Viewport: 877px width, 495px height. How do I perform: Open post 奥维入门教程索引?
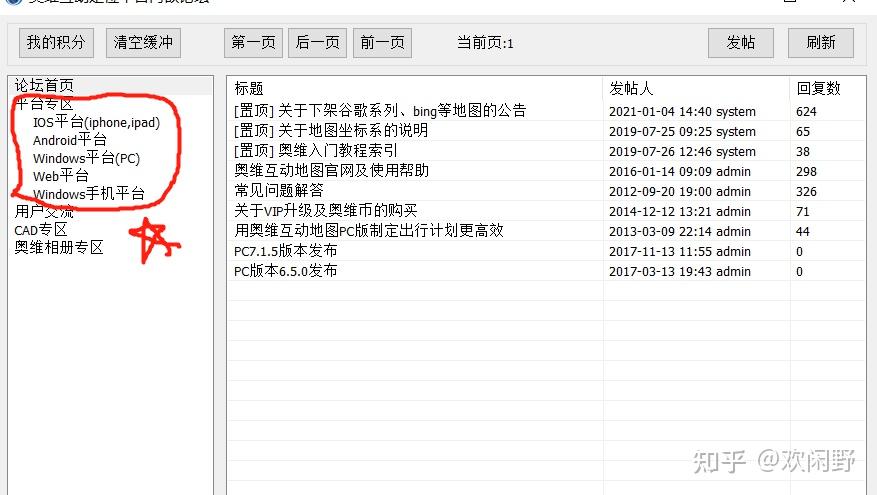pyautogui.click(x=315, y=151)
